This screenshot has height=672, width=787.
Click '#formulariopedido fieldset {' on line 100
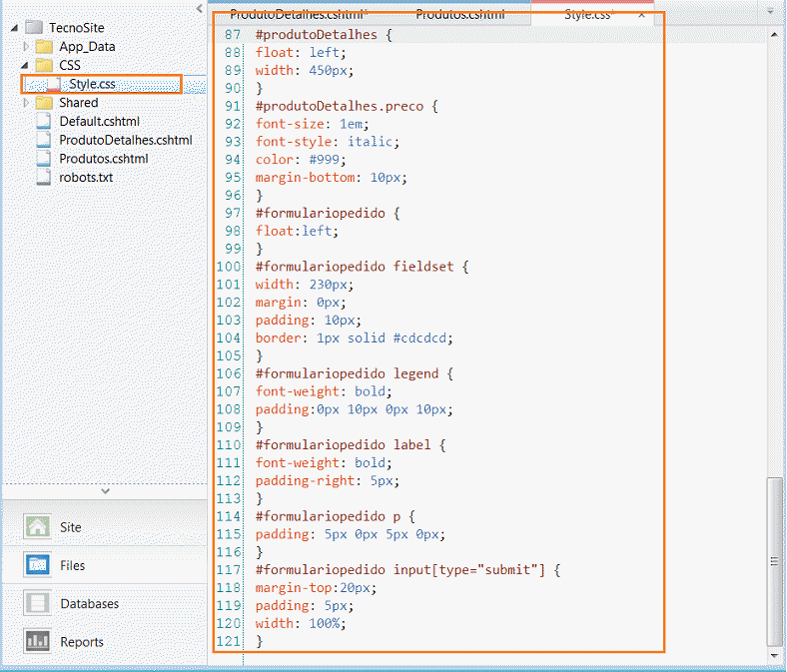[x=362, y=267]
